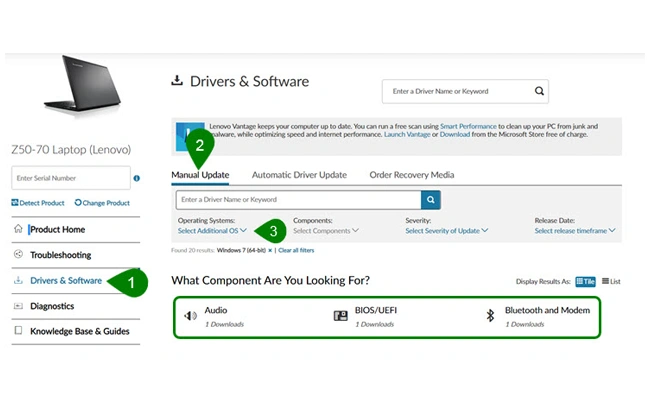Screen dimensions: 650x400
Task: Remove the Windows 7 (64-bit) filter
Action: tap(270, 250)
